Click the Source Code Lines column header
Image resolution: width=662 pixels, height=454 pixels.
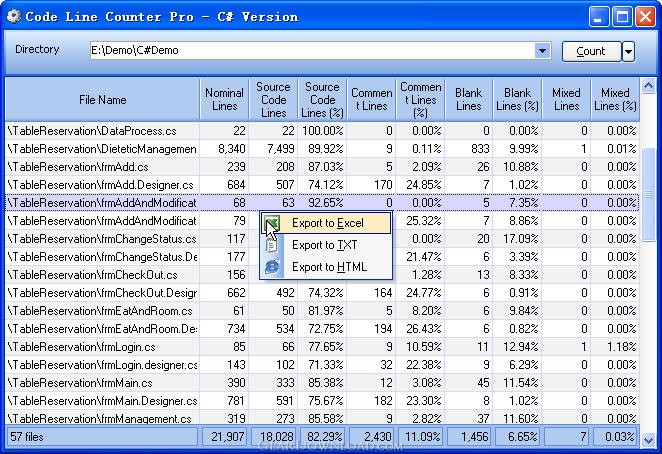(273, 100)
